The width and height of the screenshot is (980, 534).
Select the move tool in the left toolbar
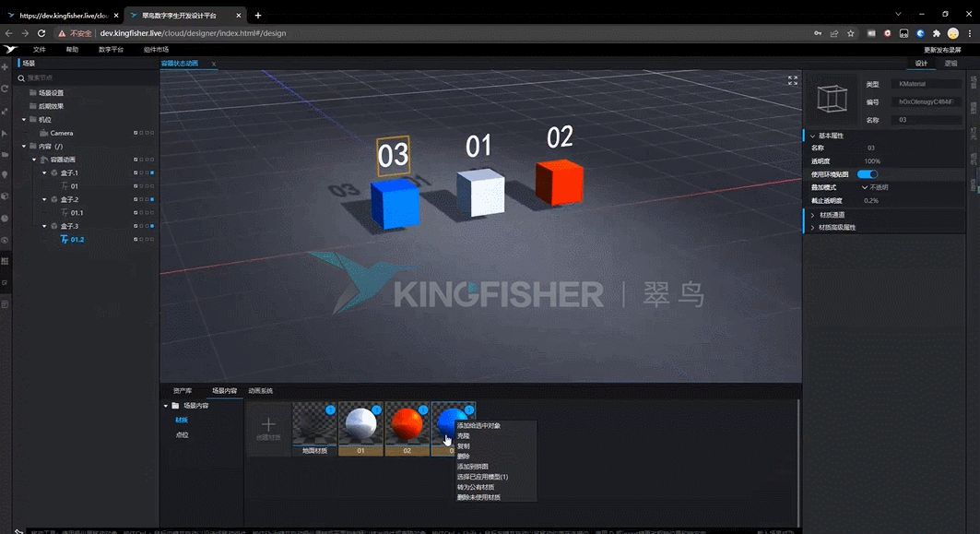5,67
